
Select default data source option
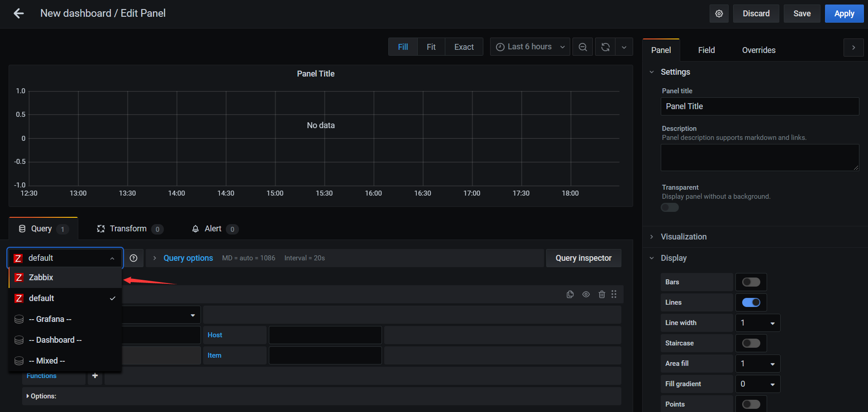point(66,298)
